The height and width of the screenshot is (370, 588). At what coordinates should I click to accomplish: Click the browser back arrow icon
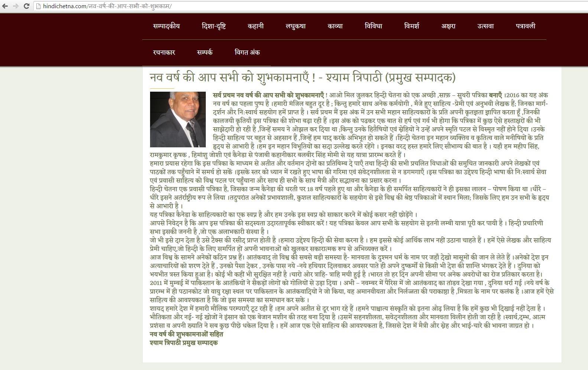5,6
